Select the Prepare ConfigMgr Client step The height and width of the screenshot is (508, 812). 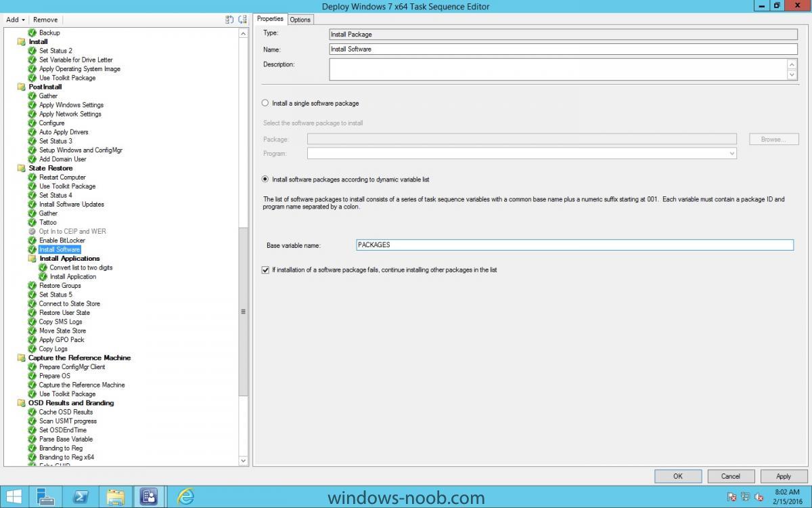click(x=72, y=367)
